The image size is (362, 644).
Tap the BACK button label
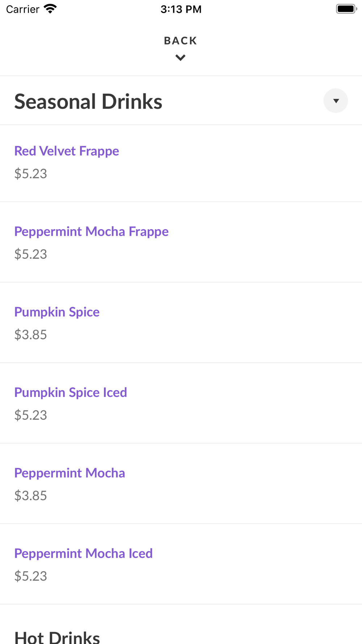[x=181, y=41]
